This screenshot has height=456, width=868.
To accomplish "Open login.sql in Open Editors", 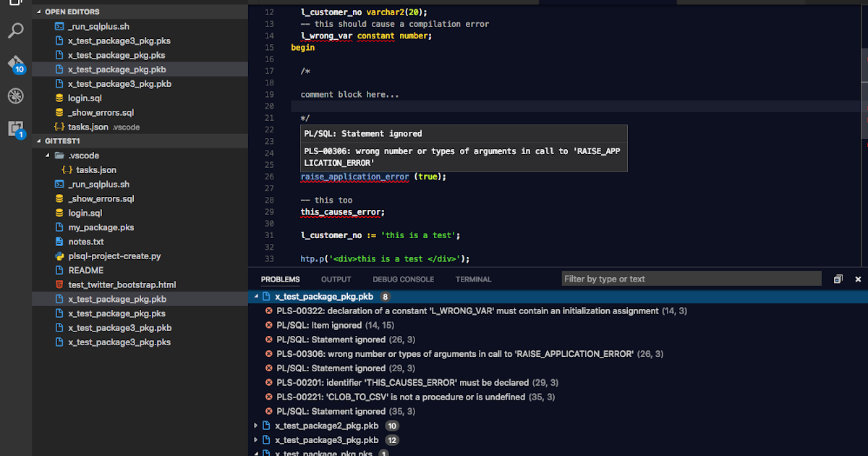I will 140,98.
